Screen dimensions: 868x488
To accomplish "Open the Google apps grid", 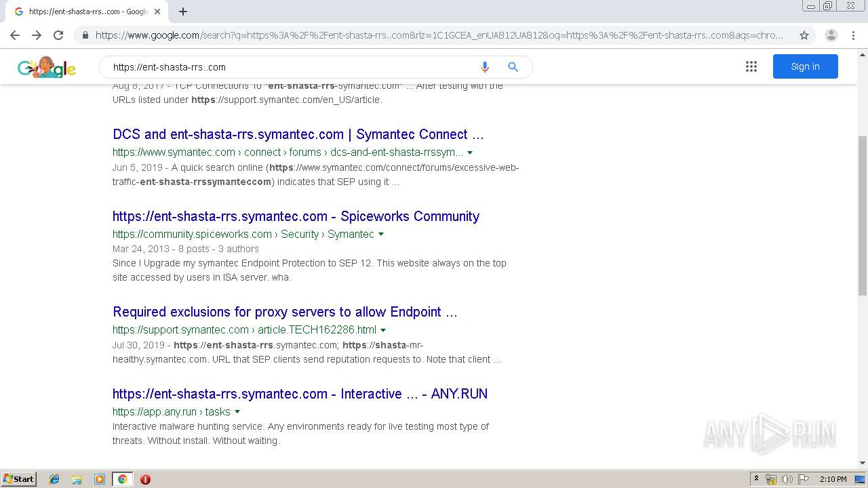I will (751, 66).
